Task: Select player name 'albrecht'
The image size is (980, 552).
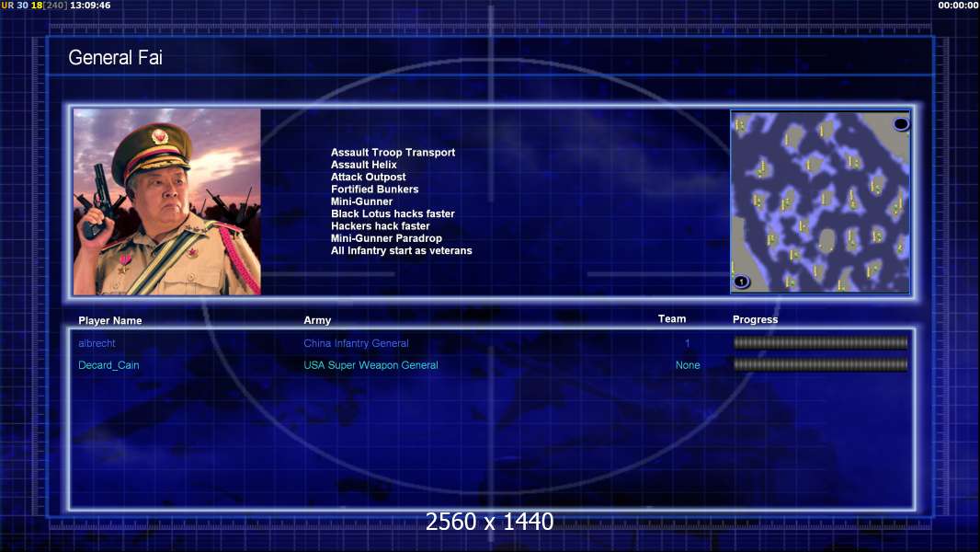Action: (97, 343)
